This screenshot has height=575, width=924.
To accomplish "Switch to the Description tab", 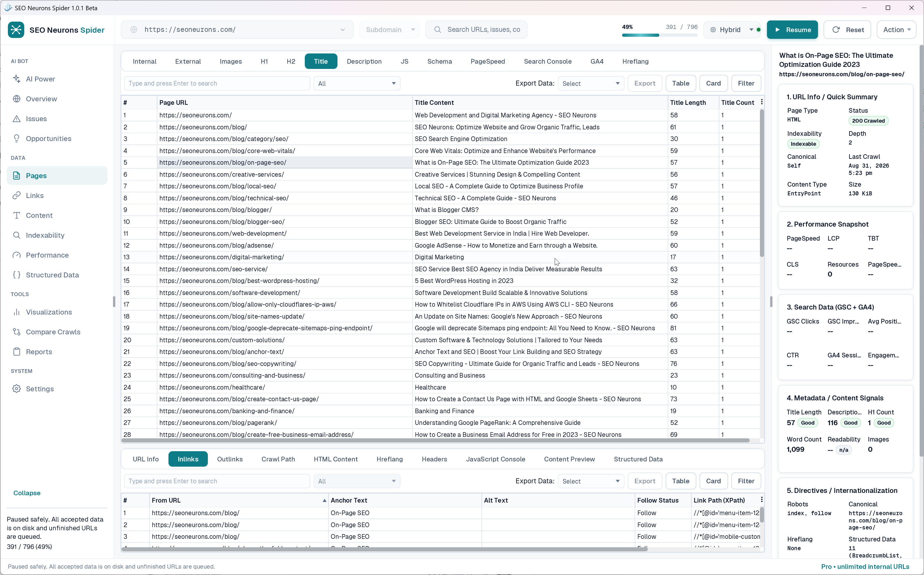I will coord(364,61).
